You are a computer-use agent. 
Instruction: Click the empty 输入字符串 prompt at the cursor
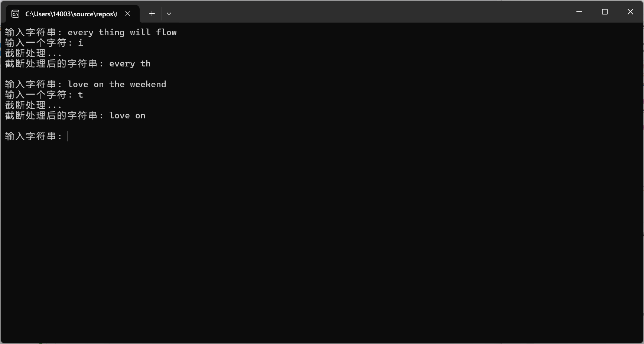pos(37,137)
